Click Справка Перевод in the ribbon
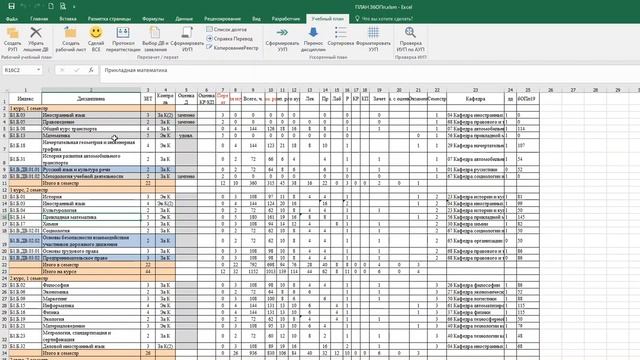 [x=229, y=38]
